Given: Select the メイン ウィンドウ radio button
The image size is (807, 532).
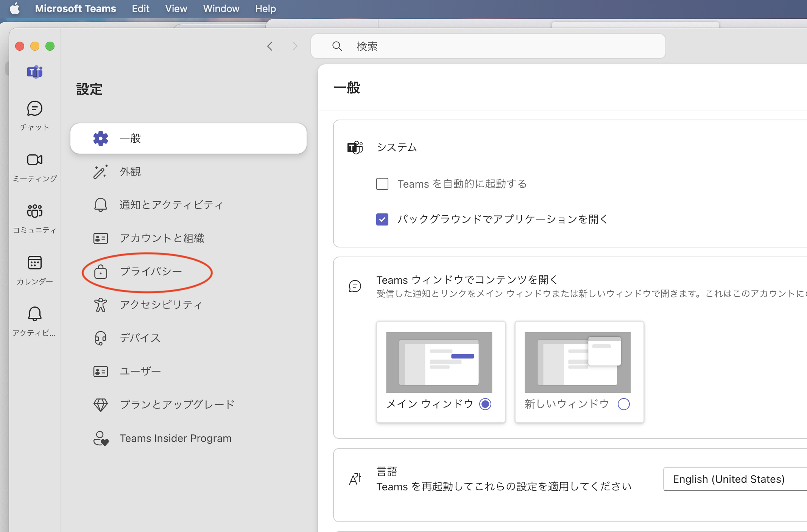Looking at the screenshot, I should (485, 404).
